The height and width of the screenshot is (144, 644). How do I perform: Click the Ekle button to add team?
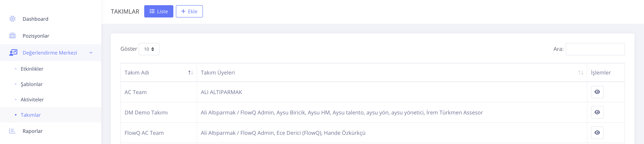pos(189,12)
